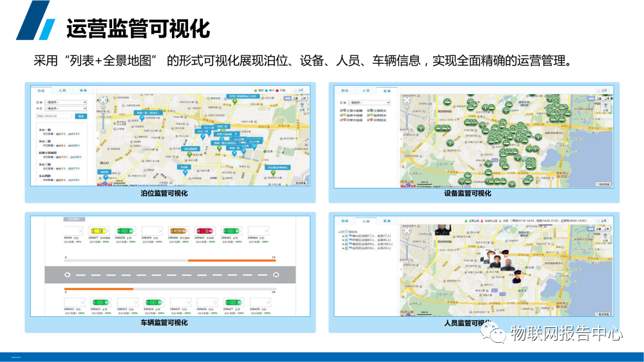Screen dimensions: 644x362
Task: Open the 区域 dropdown in device panel
Action: [x=369, y=102]
